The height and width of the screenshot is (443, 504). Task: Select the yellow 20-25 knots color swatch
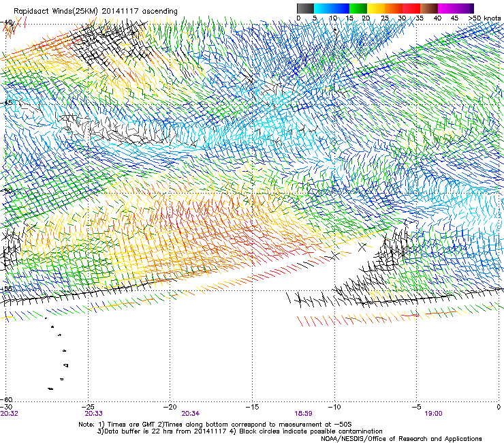(x=376, y=8)
